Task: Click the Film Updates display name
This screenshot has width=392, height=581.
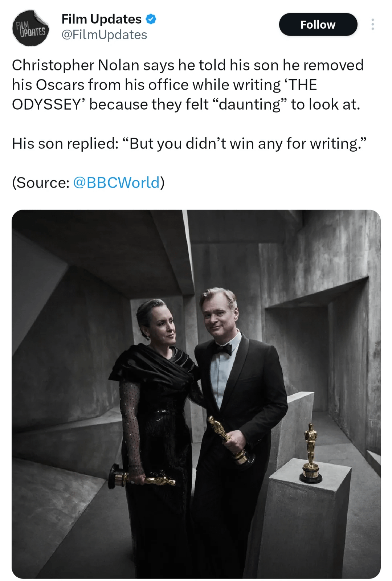Action: pos(102,19)
